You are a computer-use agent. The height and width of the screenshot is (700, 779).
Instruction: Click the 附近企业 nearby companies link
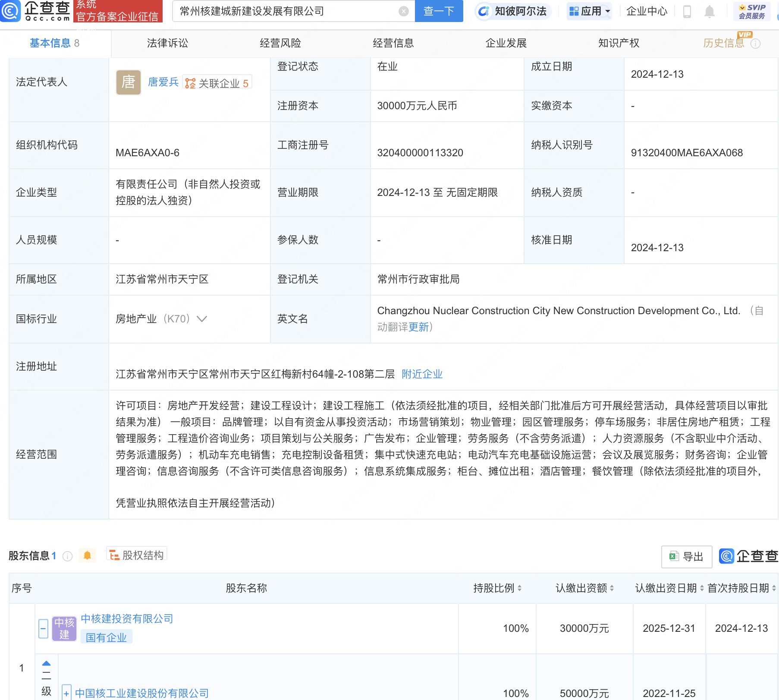coord(422,374)
